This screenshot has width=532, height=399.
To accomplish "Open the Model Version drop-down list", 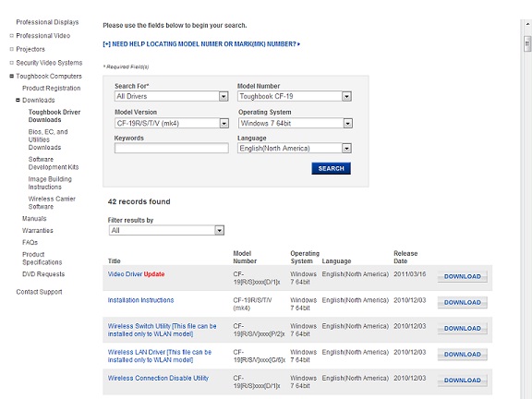I will tap(224, 123).
